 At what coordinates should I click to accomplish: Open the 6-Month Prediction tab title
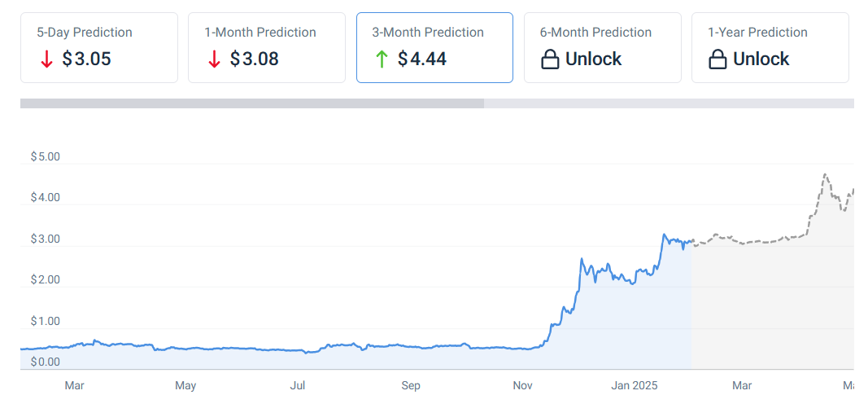[x=595, y=33]
